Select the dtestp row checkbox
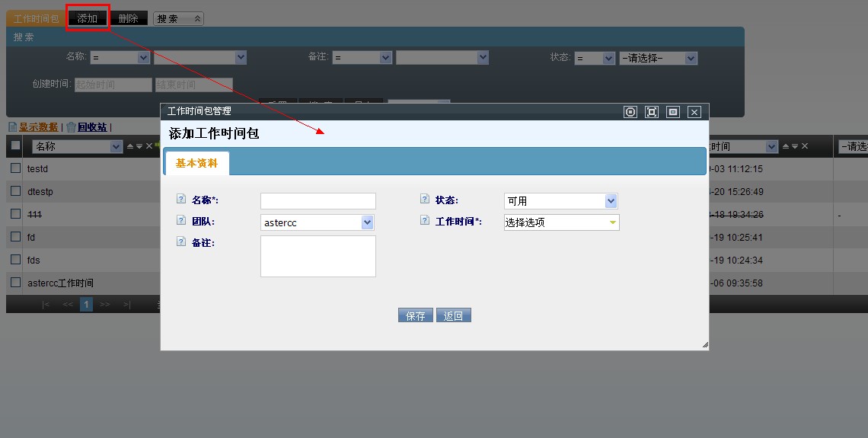The image size is (868, 438). pos(15,191)
